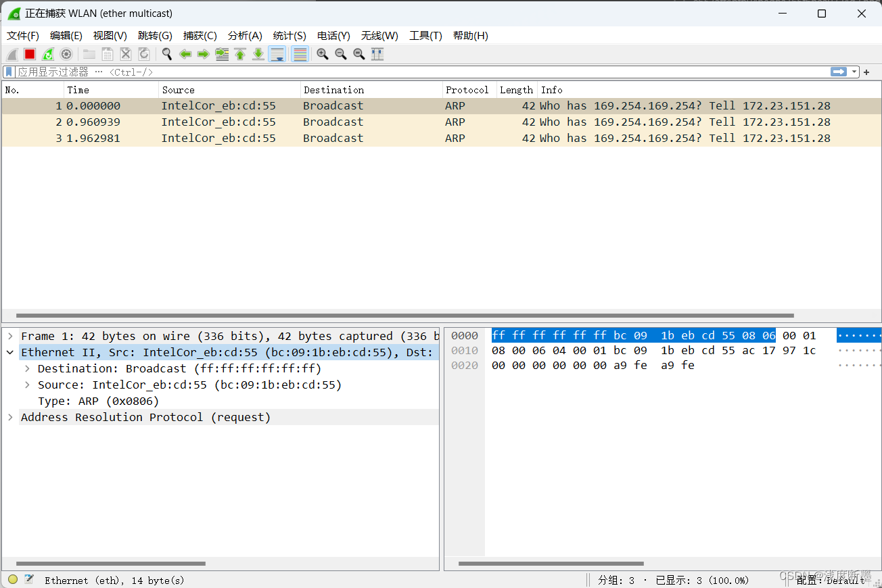Click the expert information status circle
This screenshot has width=882, height=588.
13,579
